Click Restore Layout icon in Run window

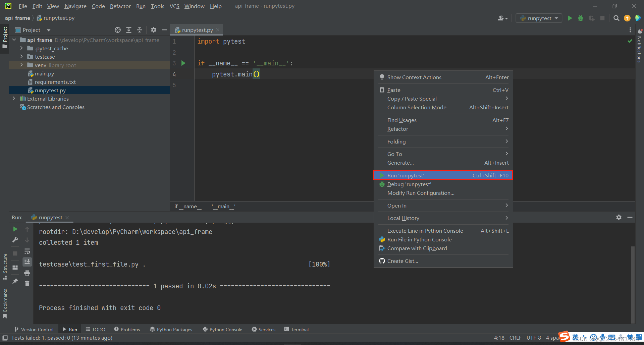pyautogui.click(x=15, y=268)
